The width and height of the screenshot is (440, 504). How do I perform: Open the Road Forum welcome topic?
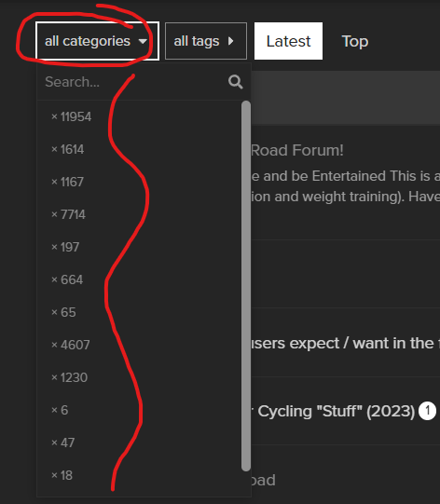(297, 150)
